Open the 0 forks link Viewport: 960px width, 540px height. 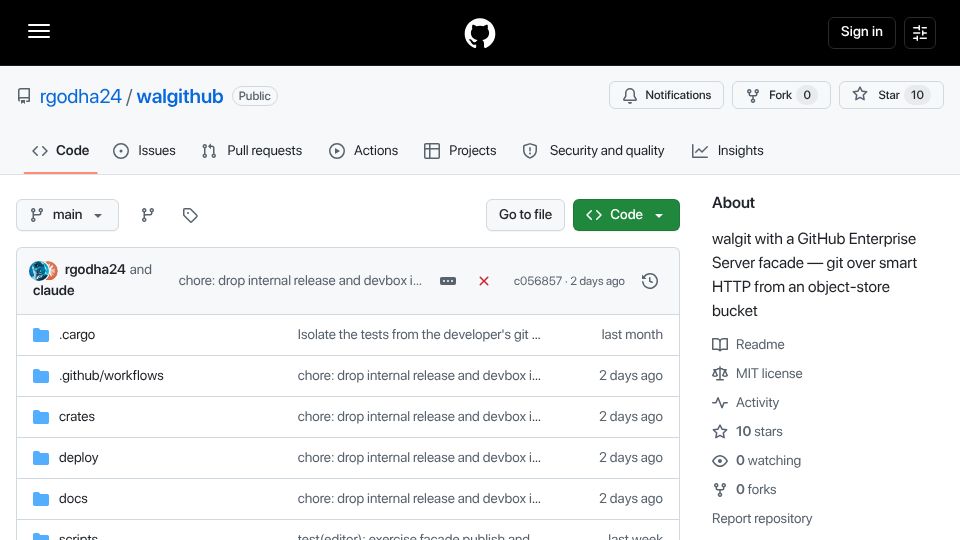click(744, 490)
